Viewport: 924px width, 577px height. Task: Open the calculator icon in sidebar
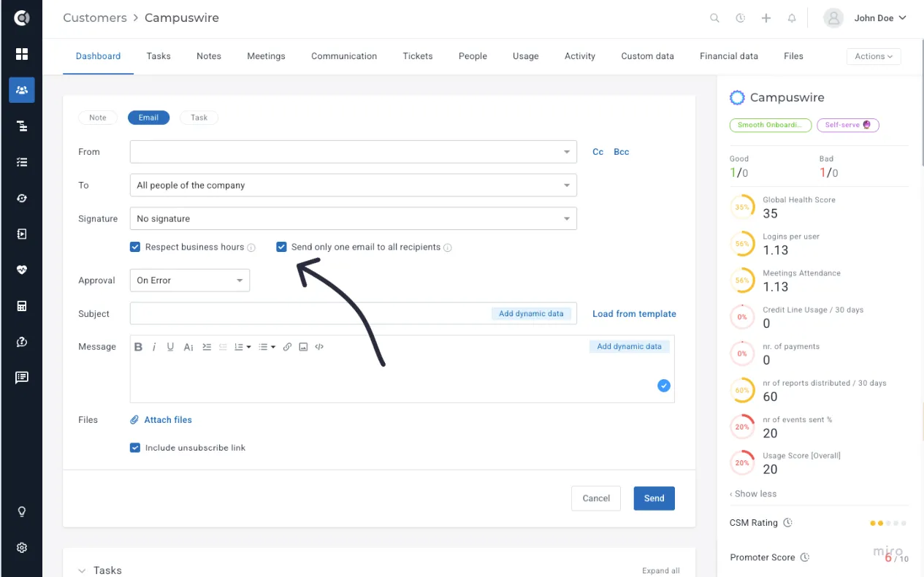(x=22, y=306)
